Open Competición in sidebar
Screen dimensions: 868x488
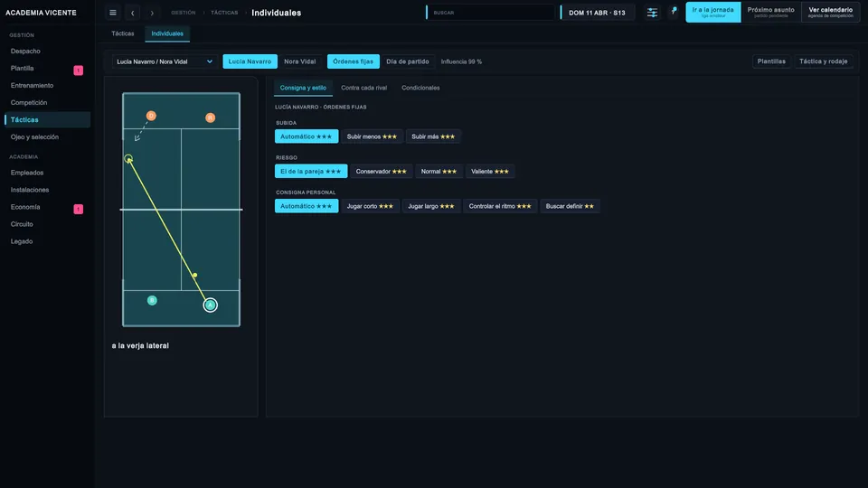pyautogui.click(x=48, y=102)
